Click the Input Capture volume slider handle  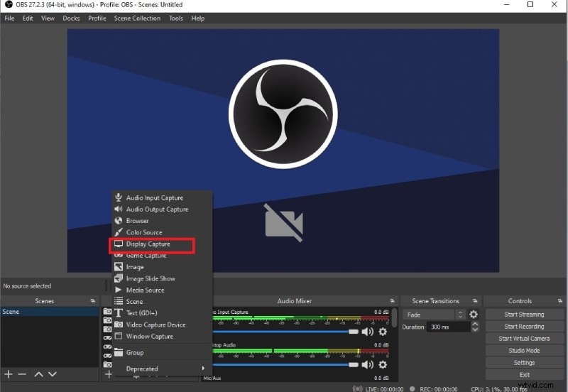pos(353,332)
